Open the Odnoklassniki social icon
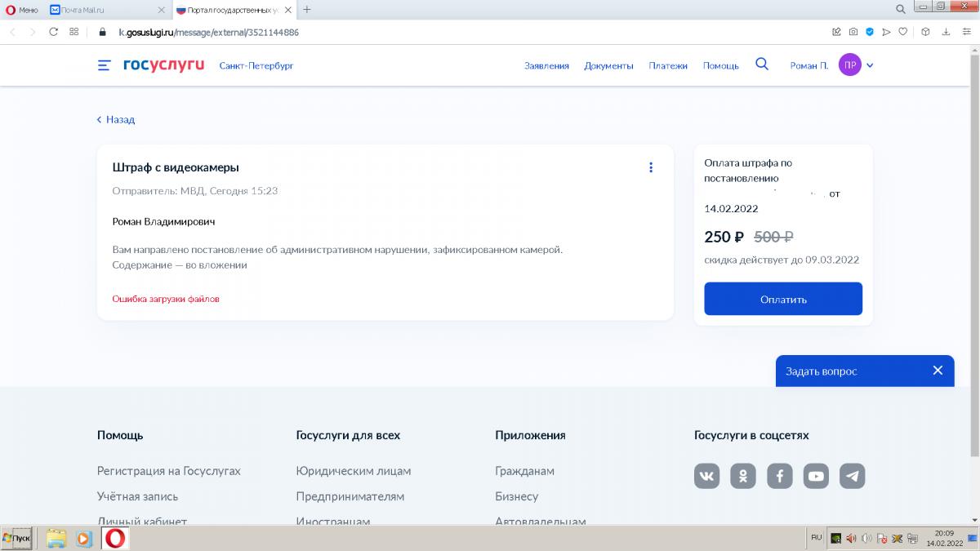 [x=743, y=476]
